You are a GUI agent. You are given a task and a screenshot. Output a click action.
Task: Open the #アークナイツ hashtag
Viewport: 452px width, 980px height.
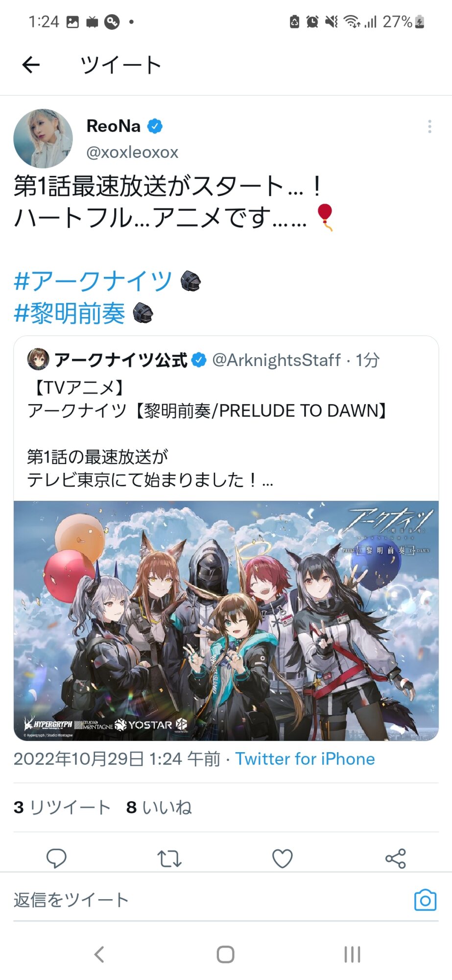click(x=93, y=281)
